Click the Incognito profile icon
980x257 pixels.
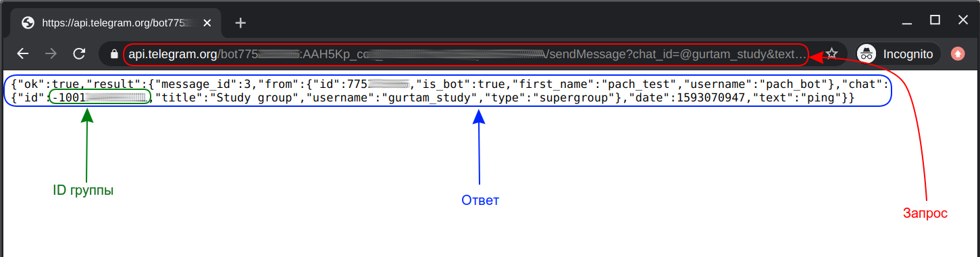point(867,53)
